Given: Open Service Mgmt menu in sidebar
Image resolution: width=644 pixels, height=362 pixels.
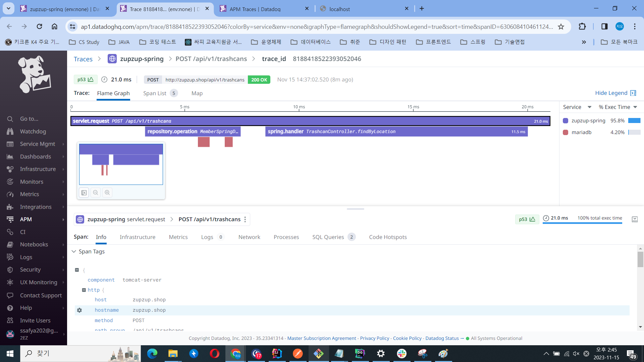Looking at the screenshot, I should [37, 144].
